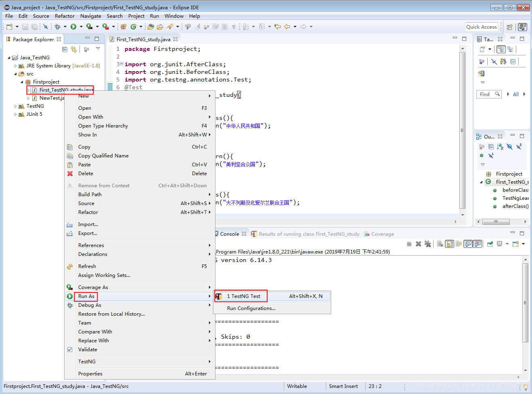Choose Run Configurations... in submenu

272,308
